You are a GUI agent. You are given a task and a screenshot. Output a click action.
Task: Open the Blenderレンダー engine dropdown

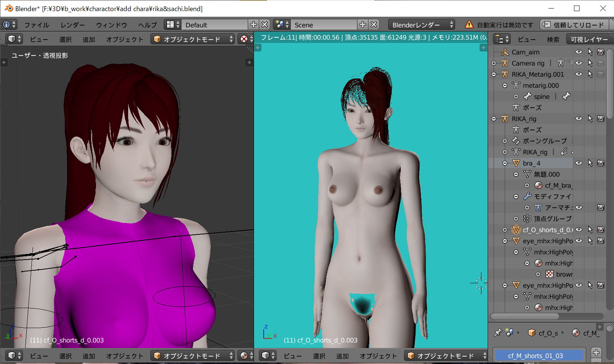pyautogui.click(x=421, y=25)
